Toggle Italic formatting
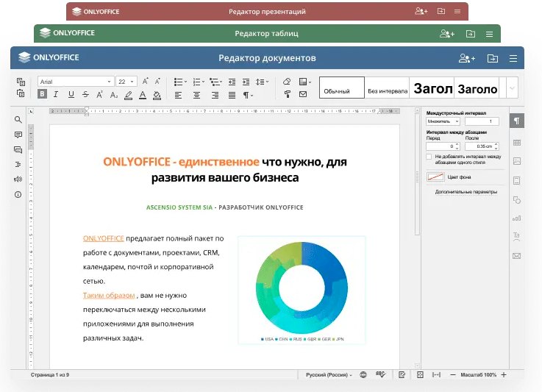This screenshot has height=392, width=542. [56, 94]
